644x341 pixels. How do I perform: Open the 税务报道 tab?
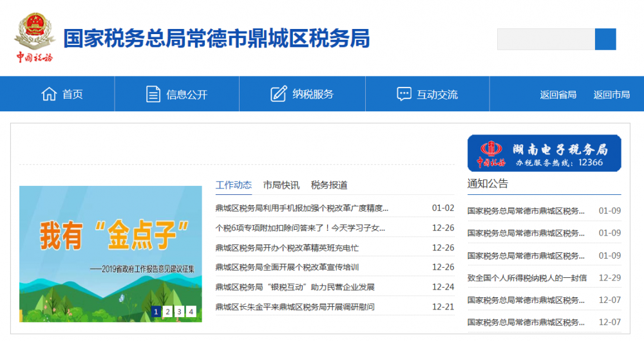(329, 185)
